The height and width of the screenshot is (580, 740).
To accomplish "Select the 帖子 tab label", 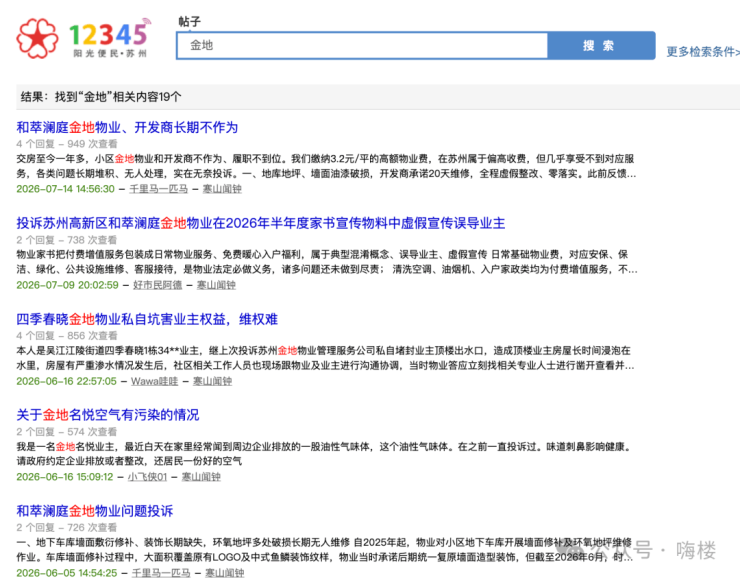I will coord(189,21).
